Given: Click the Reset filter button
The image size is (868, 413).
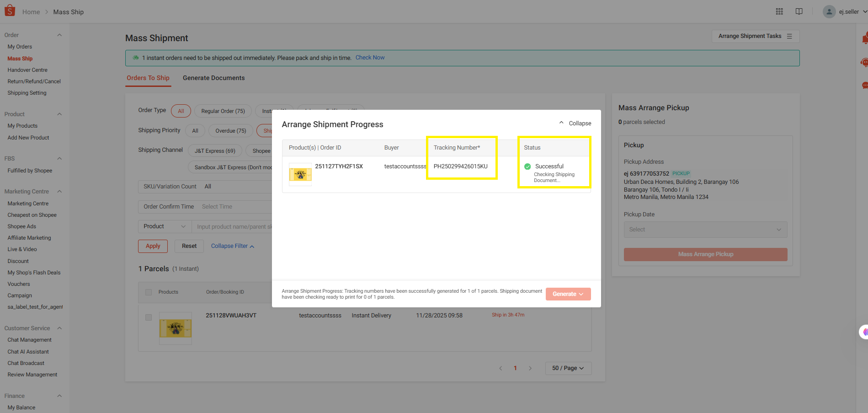Looking at the screenshot, I should [x=189, y=246].
